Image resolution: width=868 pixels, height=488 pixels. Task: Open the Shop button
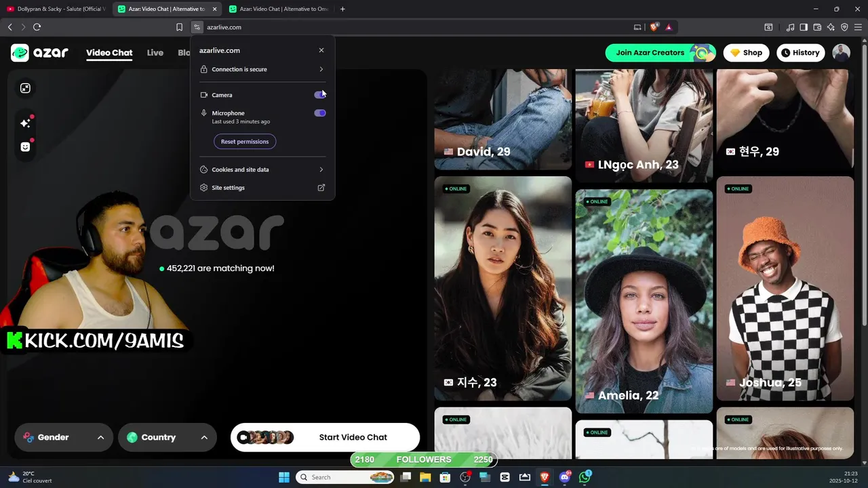tap(746, 53)
